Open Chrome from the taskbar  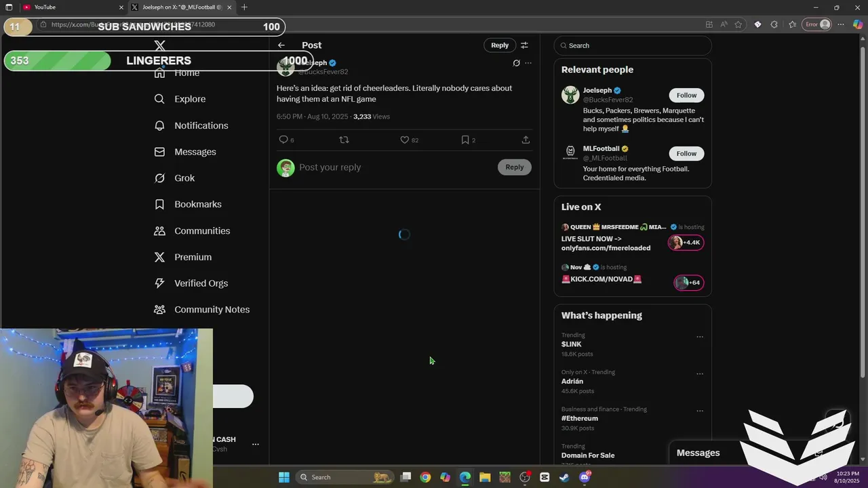(425, 477)
